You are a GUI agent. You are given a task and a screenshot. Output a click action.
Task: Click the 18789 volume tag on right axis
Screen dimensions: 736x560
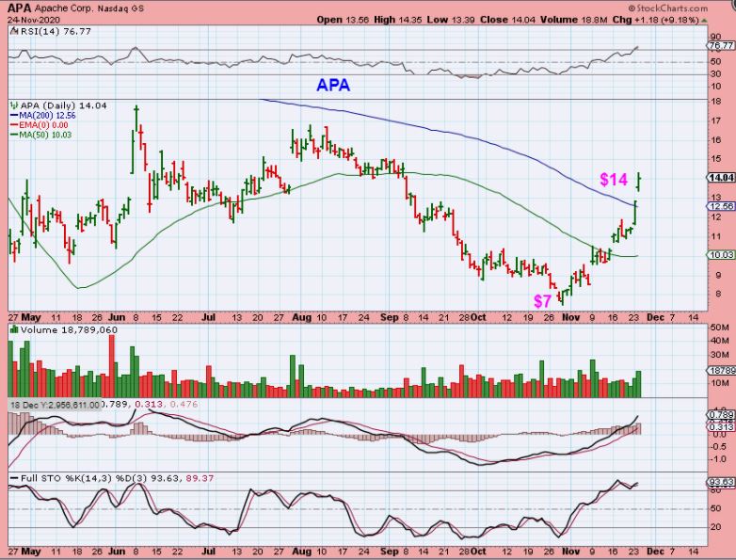721,371
